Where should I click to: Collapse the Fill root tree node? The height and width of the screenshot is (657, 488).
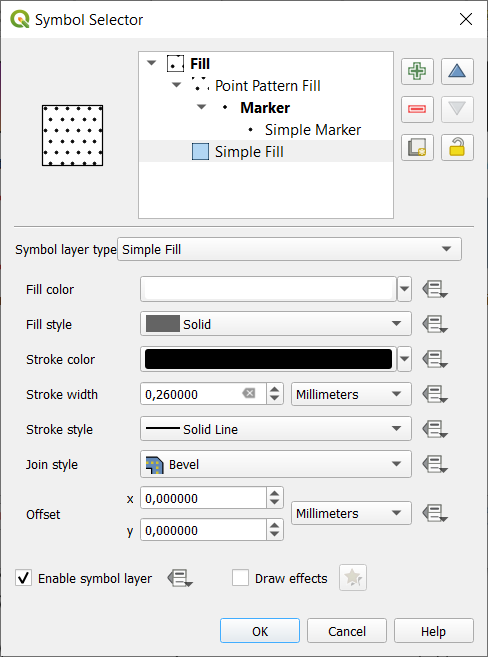[x=152, y=63]
